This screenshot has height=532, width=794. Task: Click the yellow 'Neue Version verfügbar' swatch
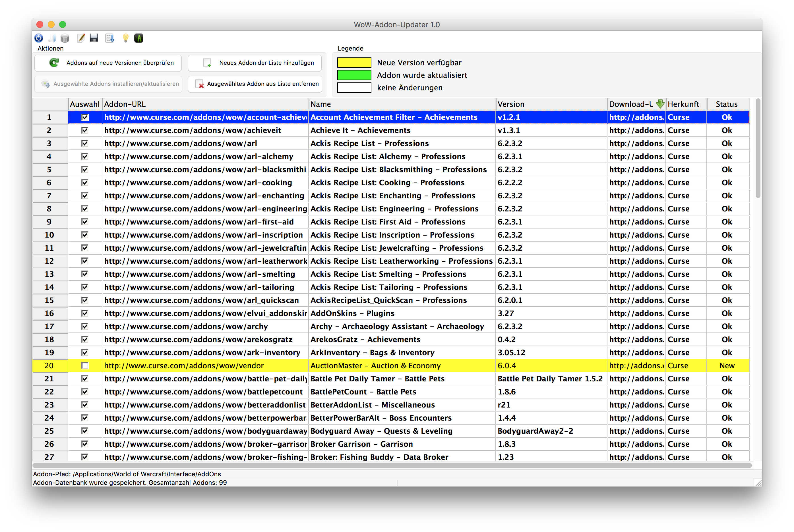(x=354, y=63)
